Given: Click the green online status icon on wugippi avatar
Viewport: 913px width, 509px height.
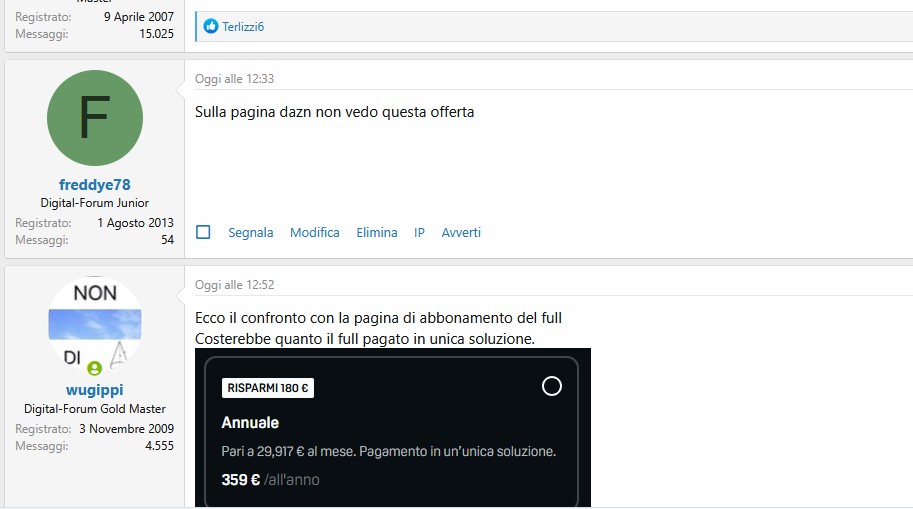Looking at the screenshot, I should click(x=94, y=368).
